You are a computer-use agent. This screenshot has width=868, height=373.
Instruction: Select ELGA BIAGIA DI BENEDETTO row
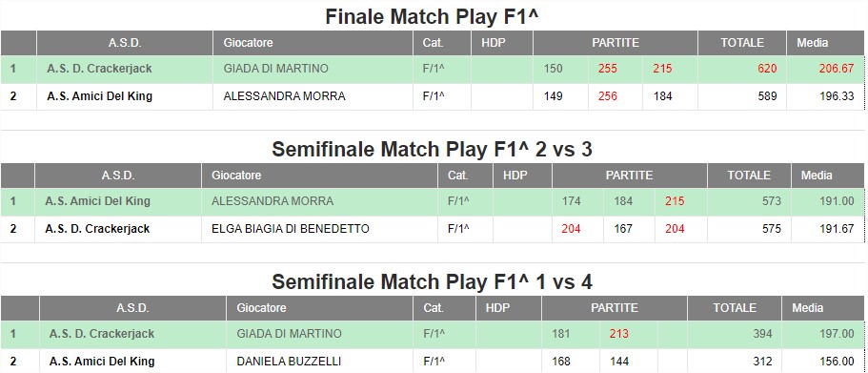(x=433, y=229)
